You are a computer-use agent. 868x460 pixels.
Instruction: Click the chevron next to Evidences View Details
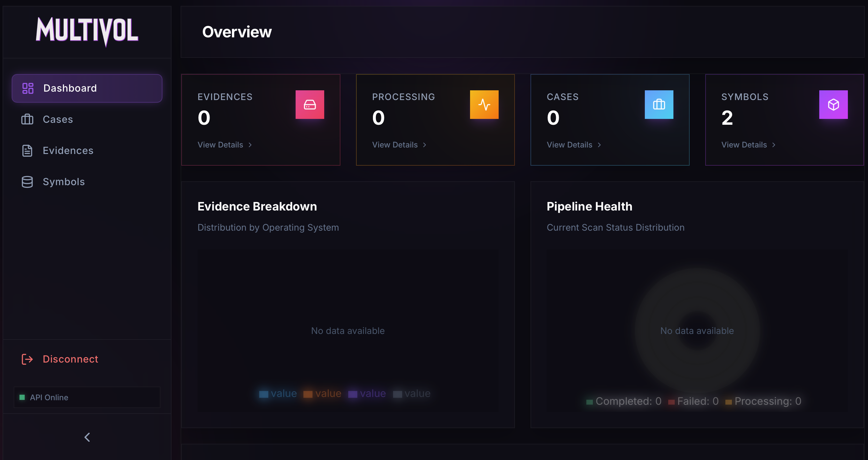pos(250,145)
